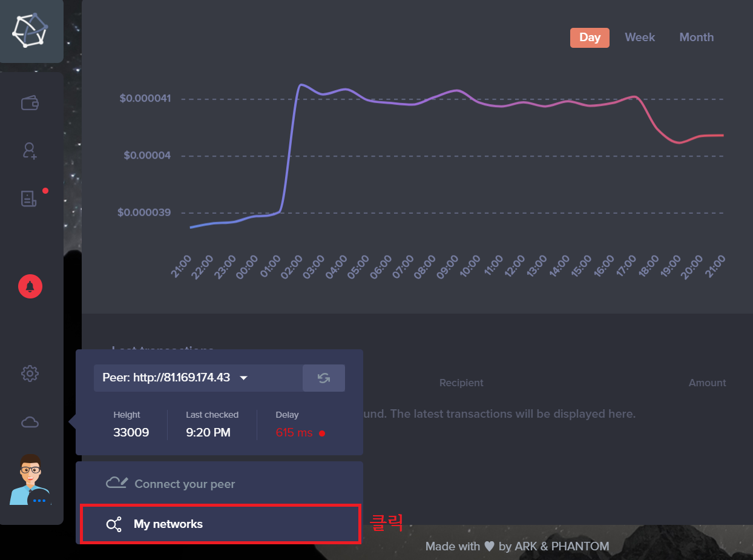Click the dropdown arrow next to peer address

[x=243, y=378]
